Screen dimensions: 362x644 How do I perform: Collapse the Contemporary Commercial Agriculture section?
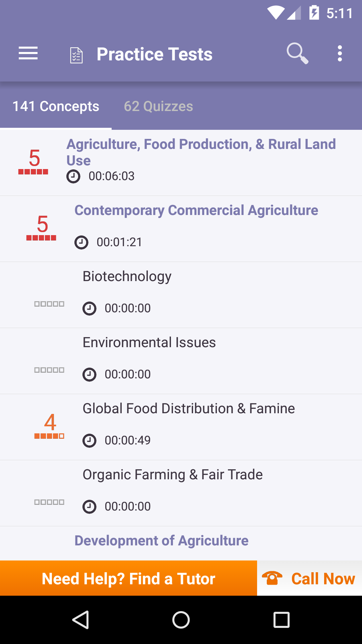click(181, 229)
